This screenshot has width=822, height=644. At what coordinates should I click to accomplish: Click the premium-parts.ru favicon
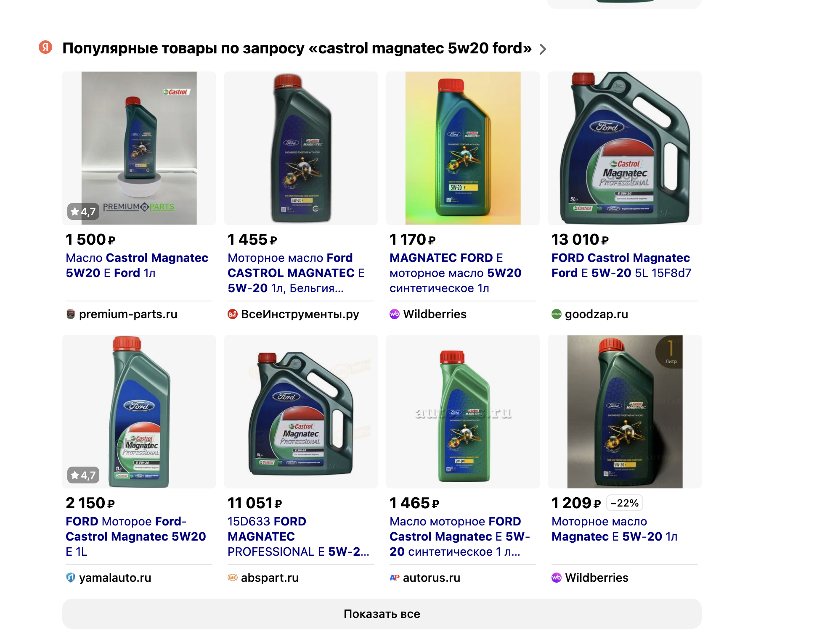click(71, 314)
